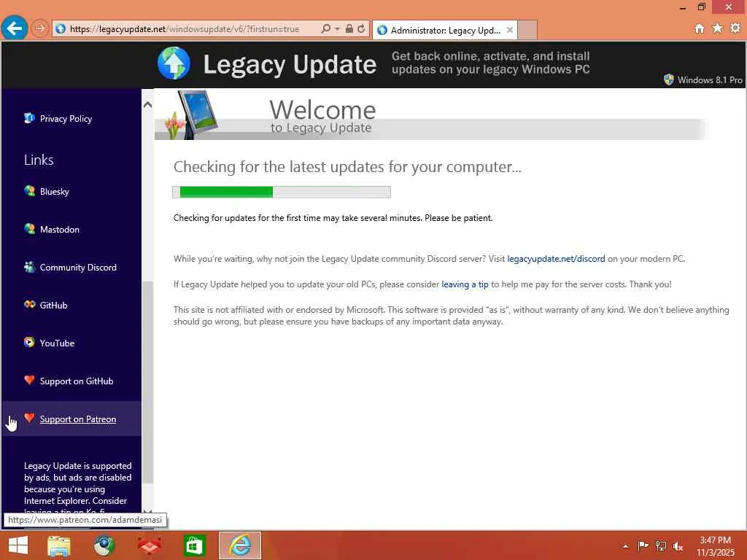Click the network tray icon
Screen dimensions: 747x560
[x=661, y=545]
